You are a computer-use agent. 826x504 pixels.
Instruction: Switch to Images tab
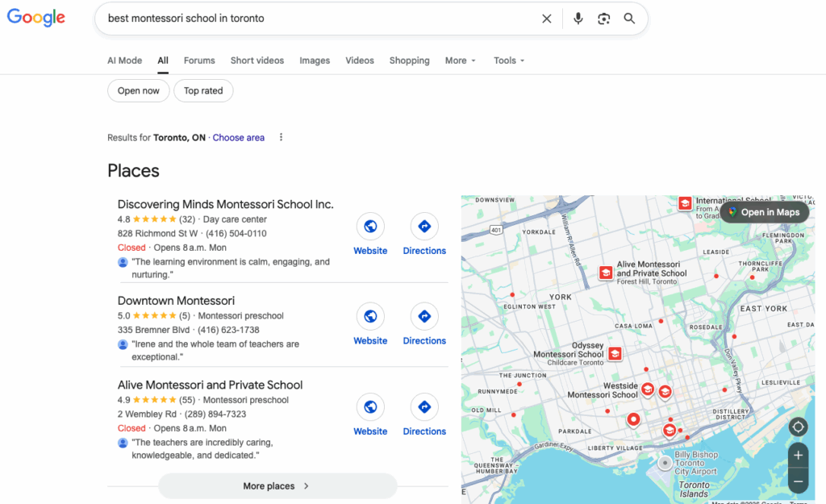(315, 60)
